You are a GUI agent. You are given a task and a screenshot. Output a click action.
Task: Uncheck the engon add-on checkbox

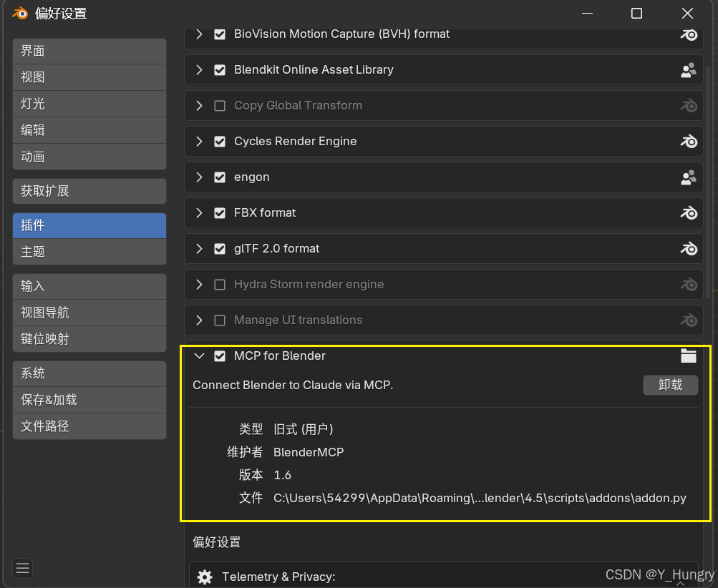click(220, 177)
